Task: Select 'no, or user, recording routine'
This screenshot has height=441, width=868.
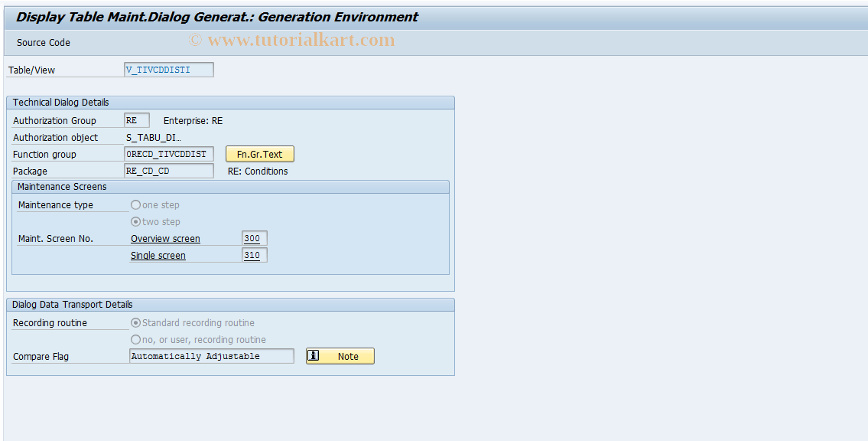Action: click(x=135, y=339)
